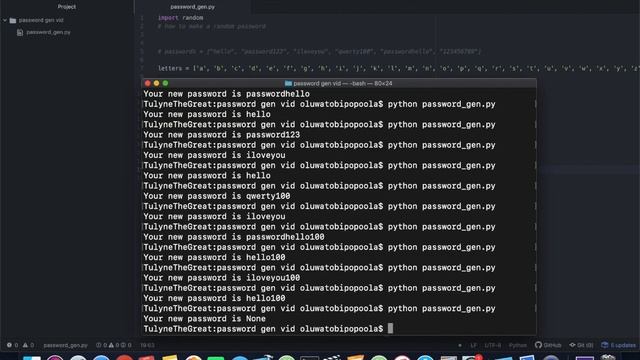Click the 'letters =' list code line
Image resolution: width=640 pixels, height=360 pixels.
398,69
